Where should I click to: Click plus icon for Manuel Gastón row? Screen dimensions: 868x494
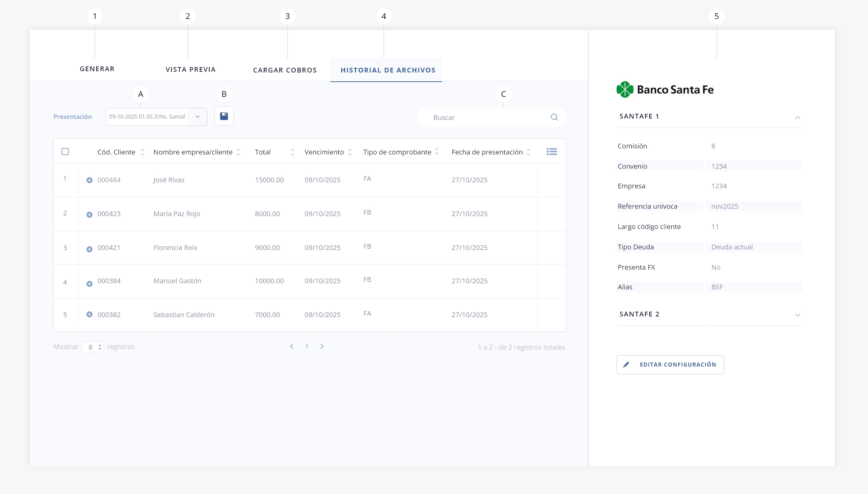coord(89,284)
